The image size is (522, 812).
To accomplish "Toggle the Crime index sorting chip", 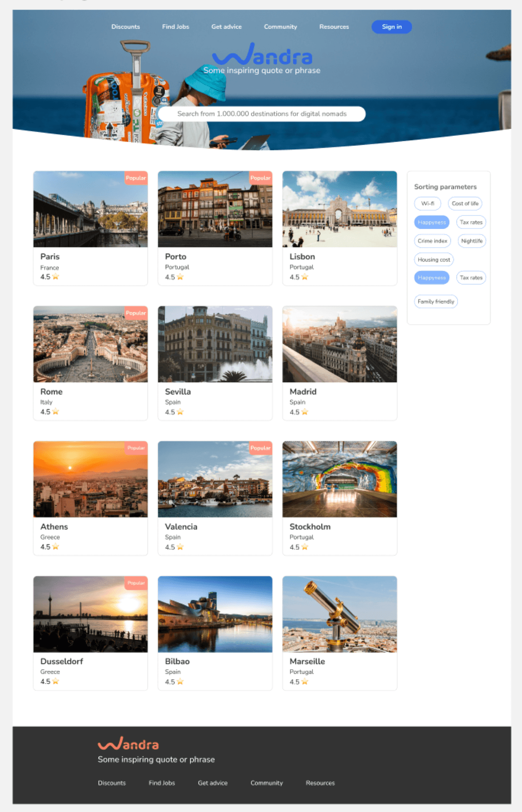I will pyautogui.click(x=432, y=241).
